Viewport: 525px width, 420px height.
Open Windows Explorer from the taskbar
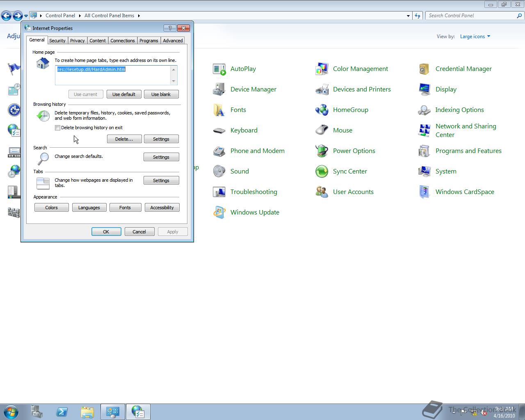click(x=87, y=412)
